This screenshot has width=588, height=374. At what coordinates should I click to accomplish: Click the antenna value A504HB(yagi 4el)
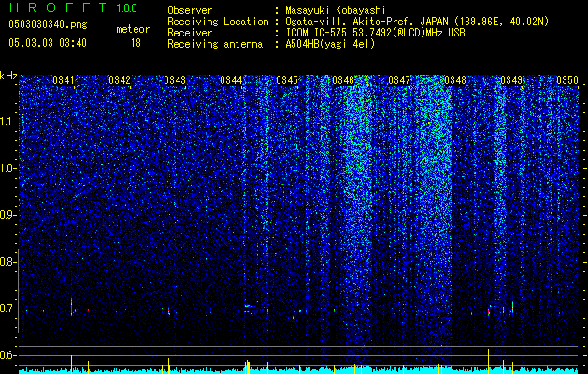330,44
